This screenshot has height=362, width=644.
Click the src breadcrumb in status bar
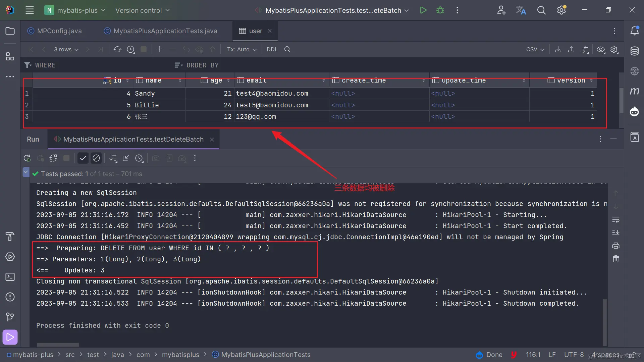70,355
